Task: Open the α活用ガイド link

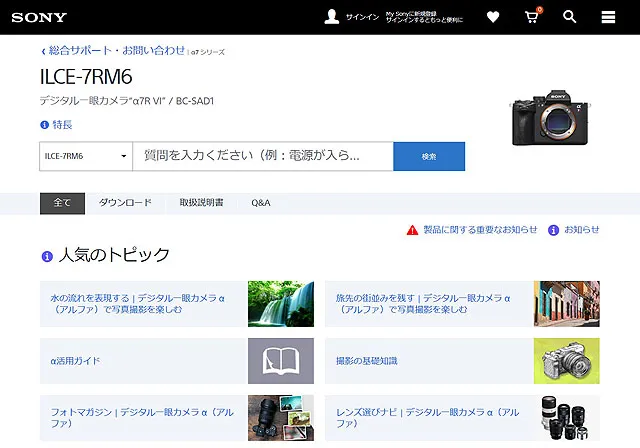Action: coord(75,361)
